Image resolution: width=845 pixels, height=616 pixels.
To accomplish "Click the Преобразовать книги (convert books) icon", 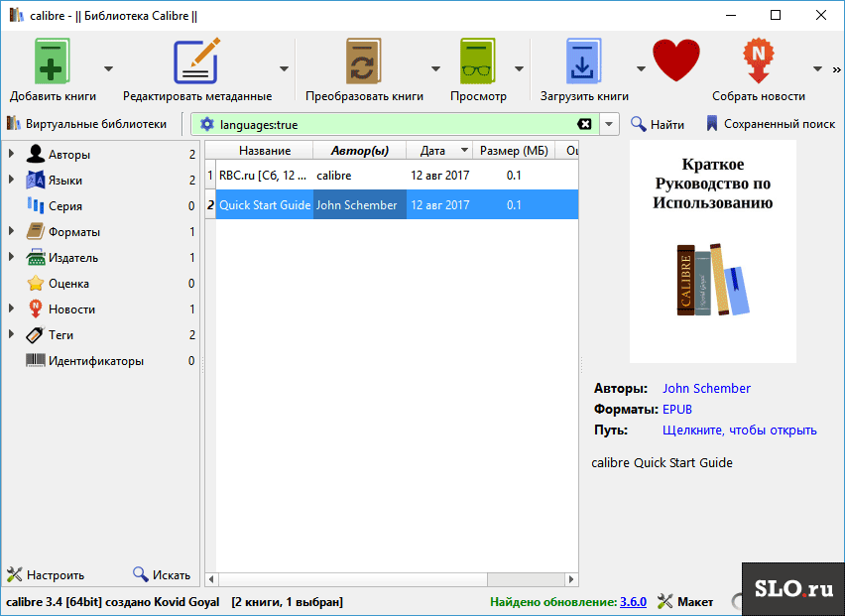I will point(364,61).
